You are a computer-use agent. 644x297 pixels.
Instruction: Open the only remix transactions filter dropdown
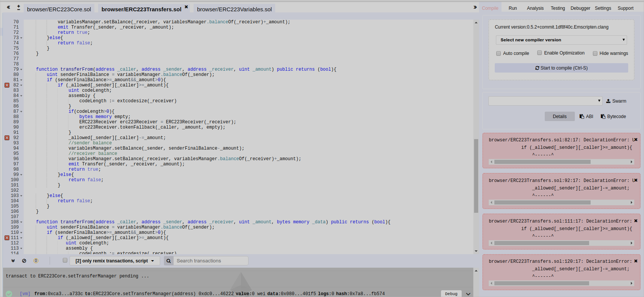115,261
